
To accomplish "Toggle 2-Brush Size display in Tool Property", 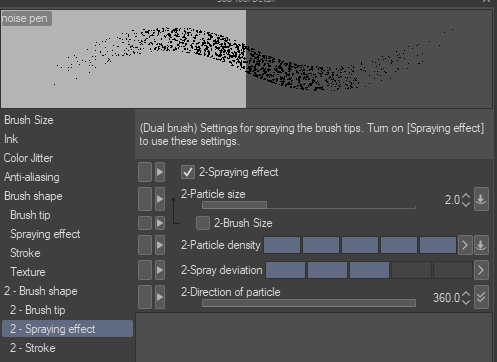I will [x=145, y=223].
